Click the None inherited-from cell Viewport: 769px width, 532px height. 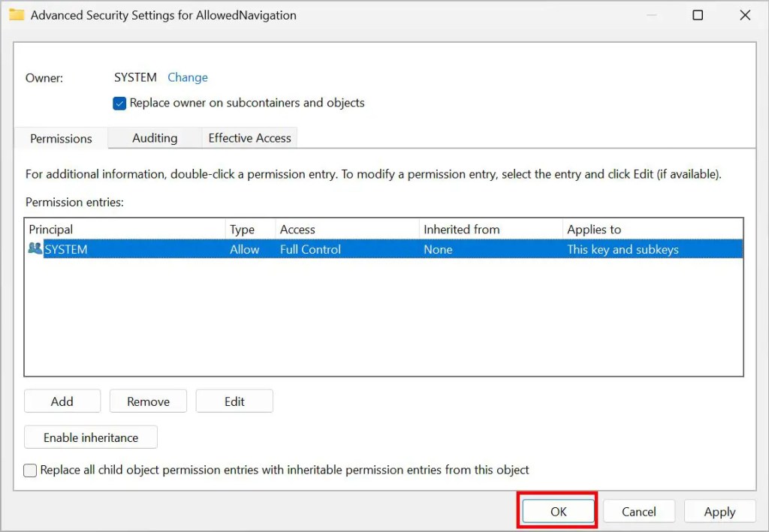tap(438, 249)
